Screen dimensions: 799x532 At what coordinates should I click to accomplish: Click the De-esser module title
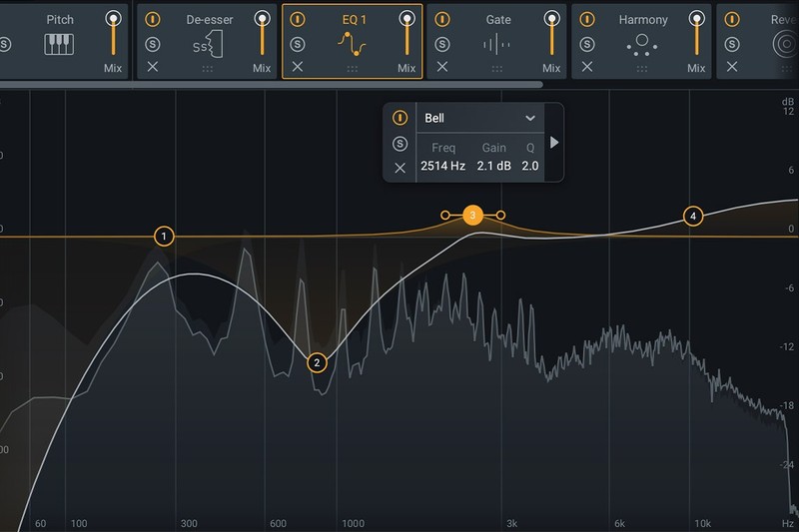coord(210,20)
